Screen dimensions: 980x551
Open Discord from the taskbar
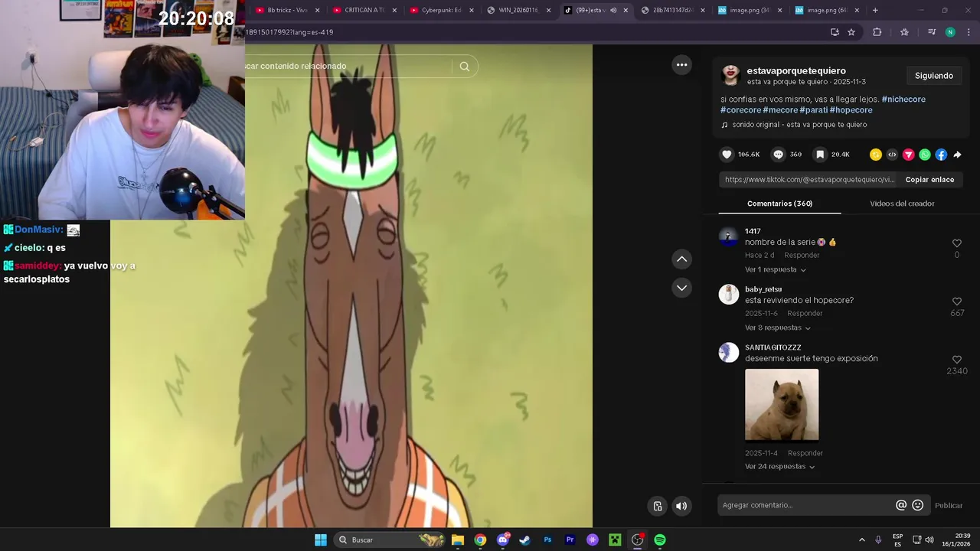point(502,540)
